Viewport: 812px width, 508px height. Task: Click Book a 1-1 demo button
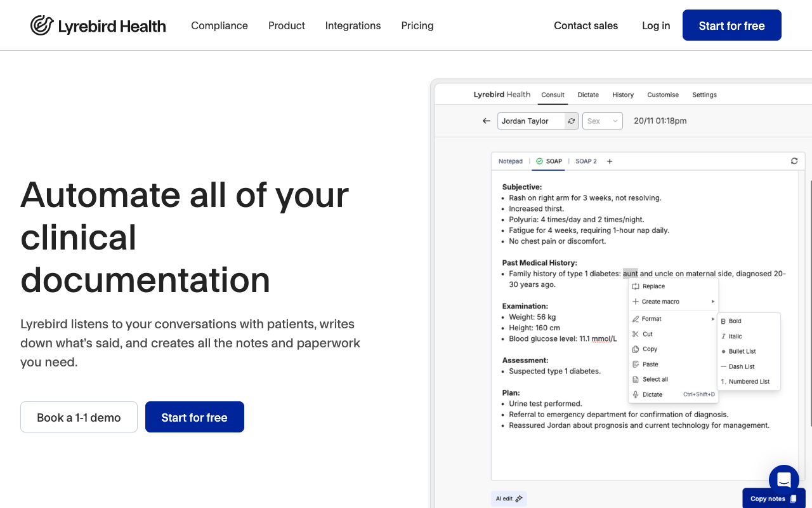pos(79,417)
